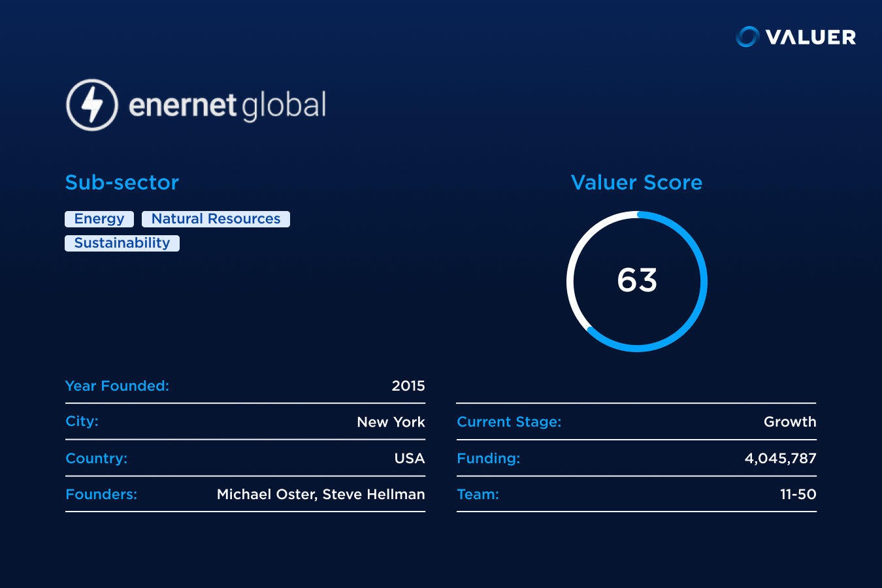
Task: Click the Growth stage value
Action: pyautogui.click(x=790, y=422)
